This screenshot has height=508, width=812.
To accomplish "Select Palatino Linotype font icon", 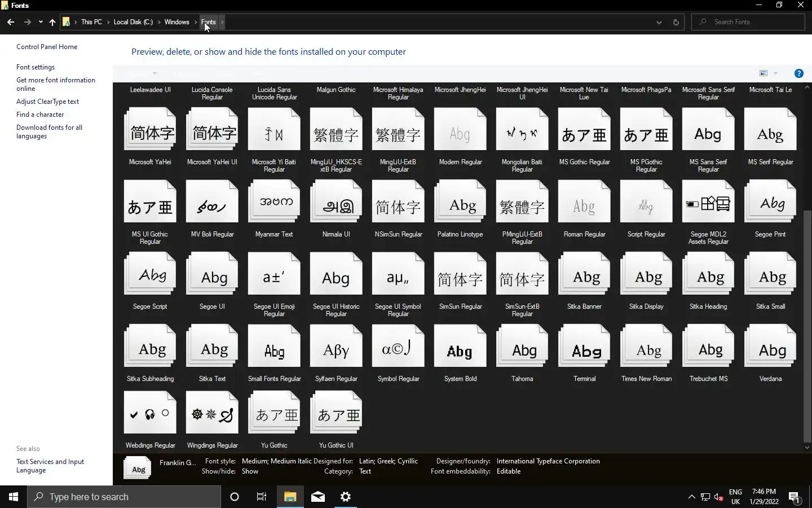I will (x=460, y=202).
